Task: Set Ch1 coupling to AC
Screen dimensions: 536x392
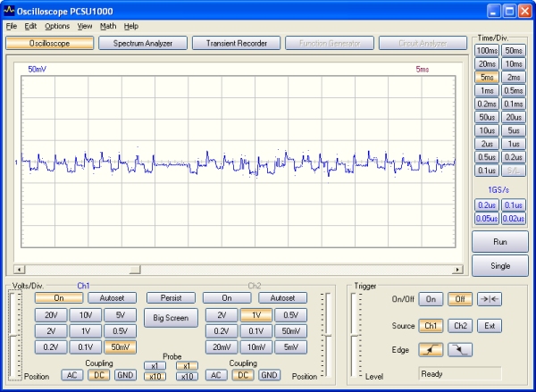Action: tap(72, 375)
